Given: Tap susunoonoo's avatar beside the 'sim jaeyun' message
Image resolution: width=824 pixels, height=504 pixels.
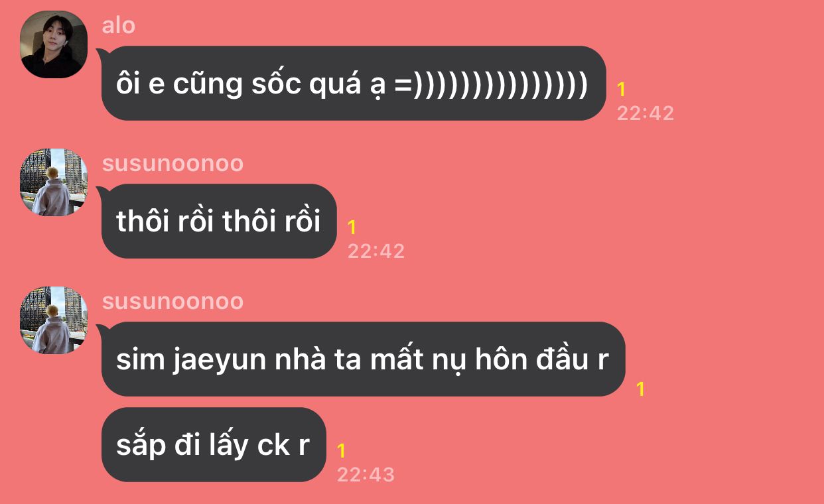Looking at the screenshot, I should tap(54, 320).
